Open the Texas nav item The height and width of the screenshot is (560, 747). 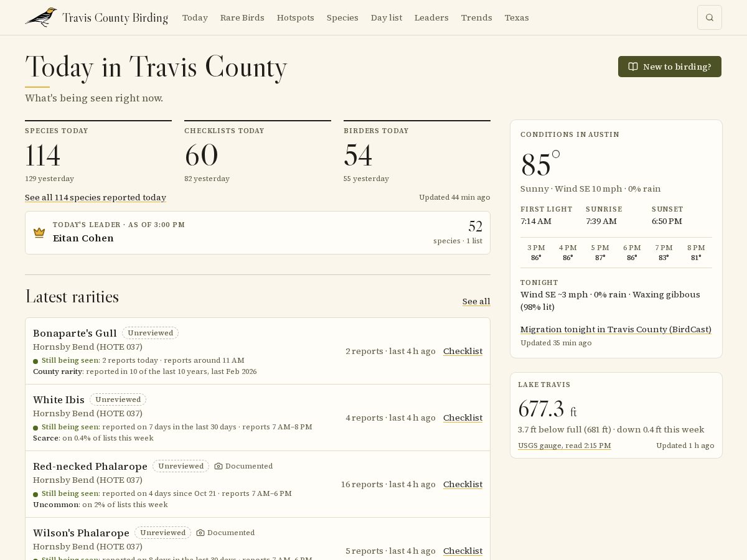click(x=517, y=17)
